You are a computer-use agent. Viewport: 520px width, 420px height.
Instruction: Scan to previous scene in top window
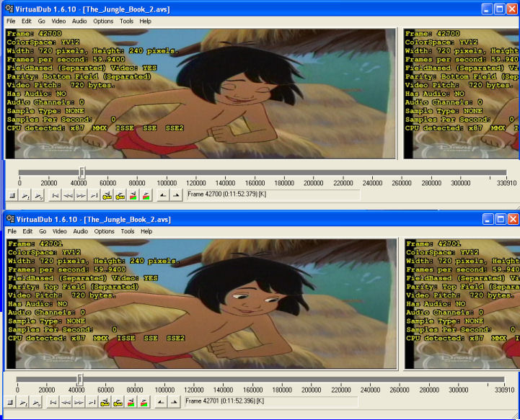(x=133, y=195)
